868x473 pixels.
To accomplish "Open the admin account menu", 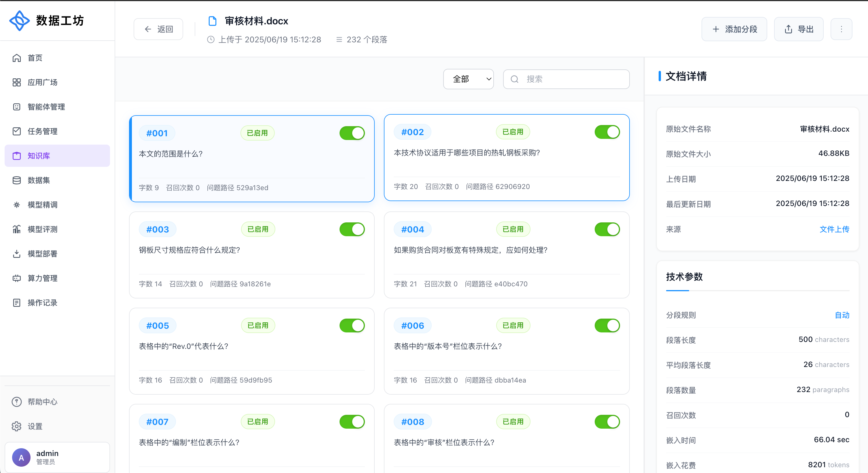I will coord(57,457).
